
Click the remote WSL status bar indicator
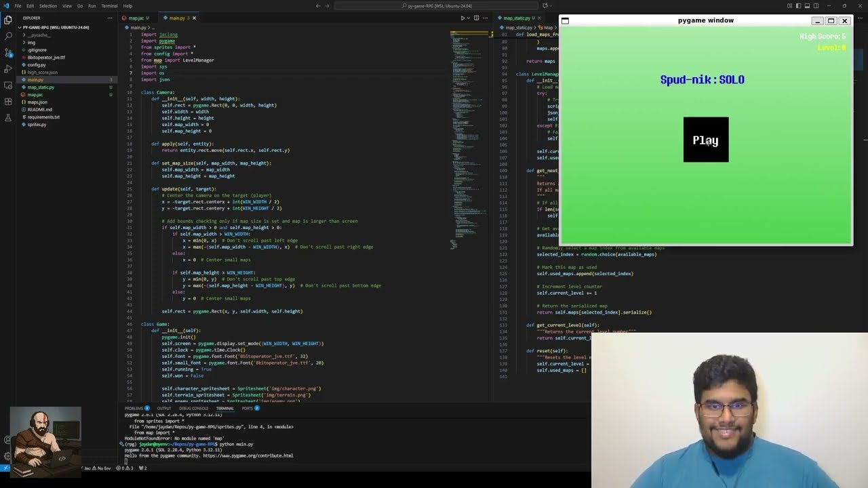[x=5, y=468]
